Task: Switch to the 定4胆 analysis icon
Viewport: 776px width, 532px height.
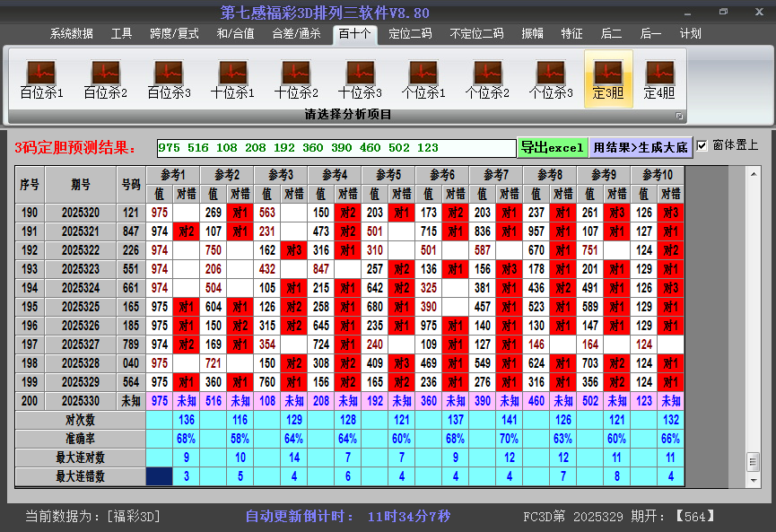Action: click(661, 75)
